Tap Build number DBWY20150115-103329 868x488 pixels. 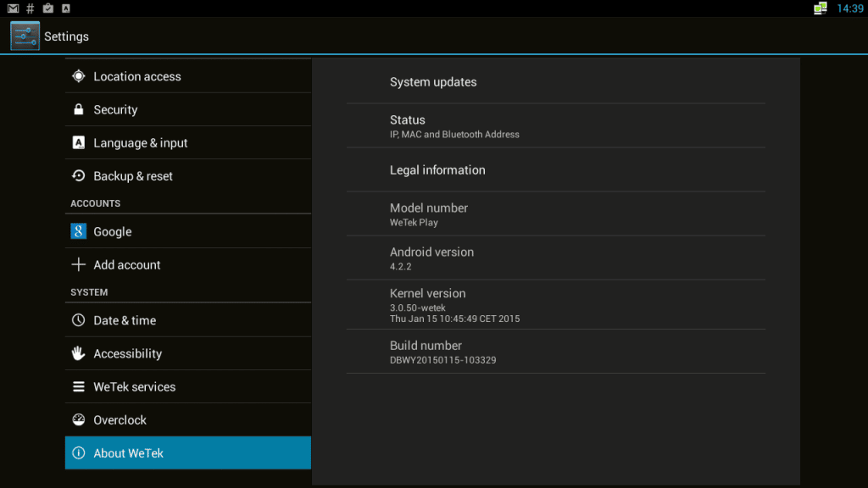[x=556, y=352]
